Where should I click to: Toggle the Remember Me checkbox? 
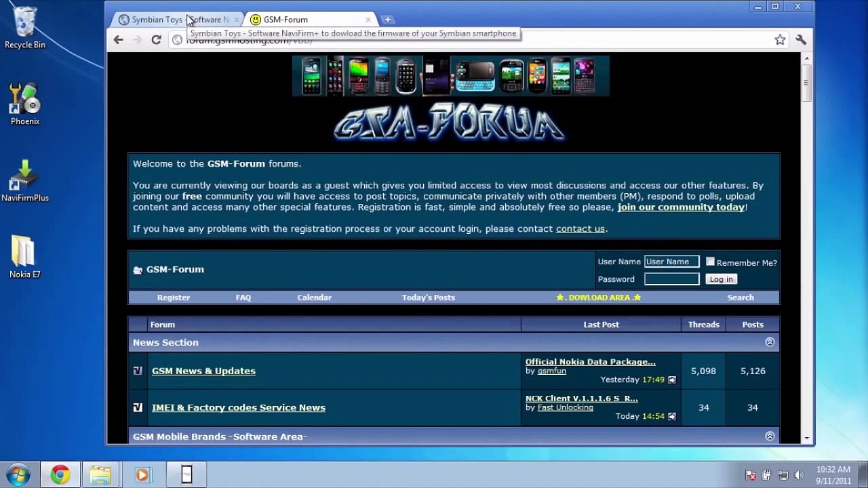[x=710, y=262]
